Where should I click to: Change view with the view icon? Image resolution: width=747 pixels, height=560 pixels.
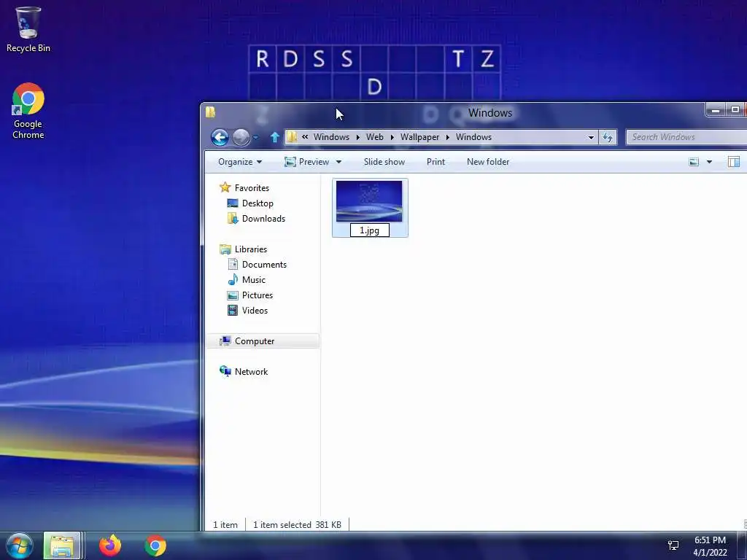[x=694, y=162]
